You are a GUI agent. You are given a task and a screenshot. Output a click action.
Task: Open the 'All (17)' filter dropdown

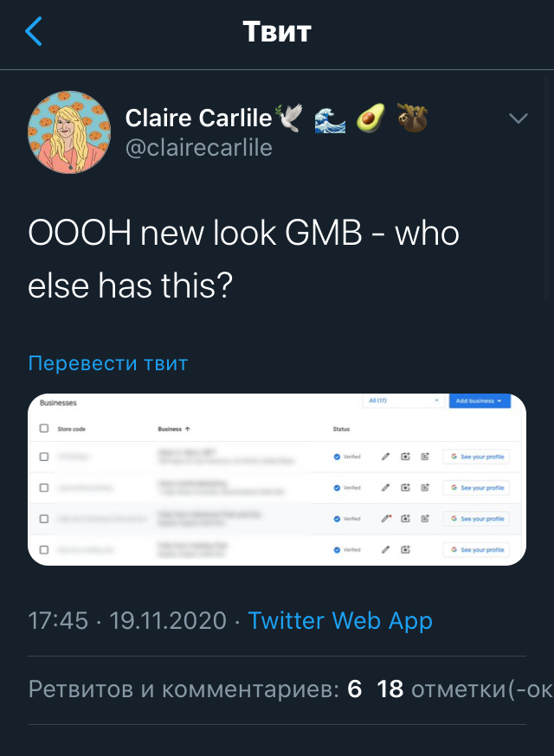(403, 401)
